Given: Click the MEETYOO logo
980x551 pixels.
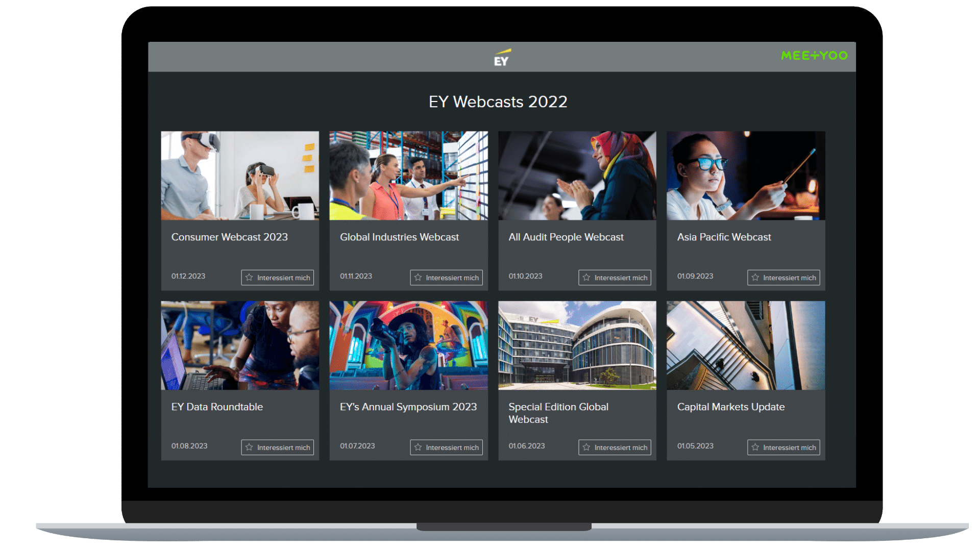Looking at the screenshot, I should tap(814, 56).
